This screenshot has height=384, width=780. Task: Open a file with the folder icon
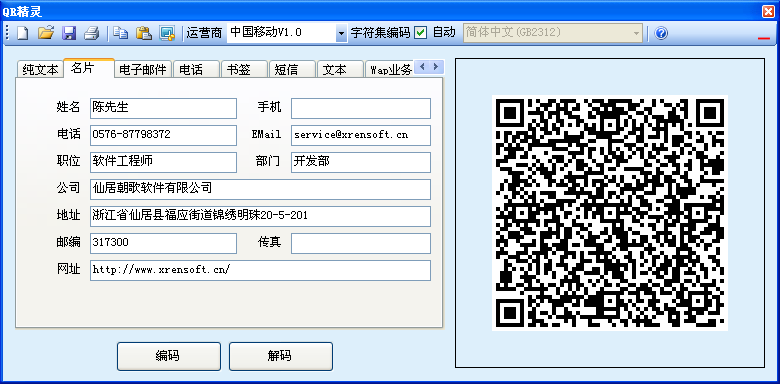pyautogui.click(x=46, y=33)
